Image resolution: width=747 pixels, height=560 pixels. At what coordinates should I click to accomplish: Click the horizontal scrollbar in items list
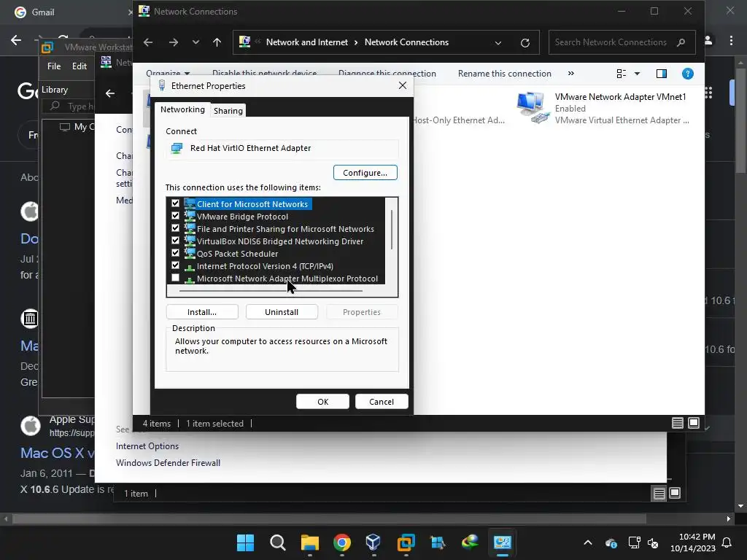coord(271,290)
